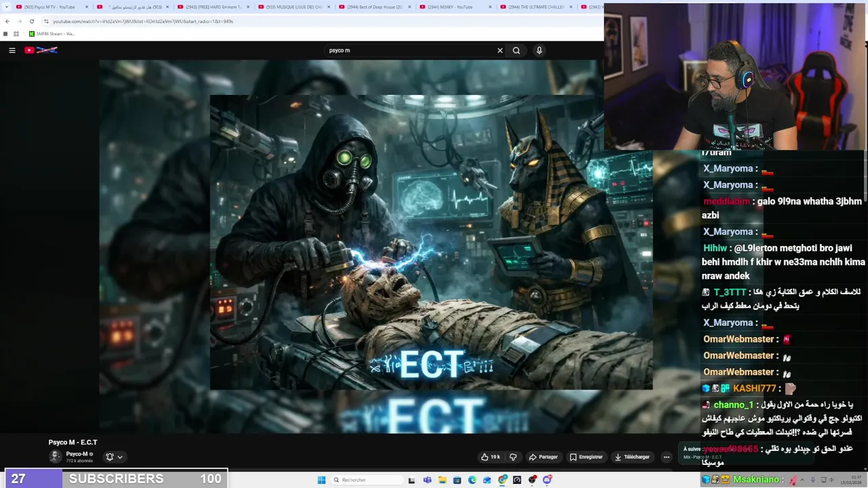Click the streamer webcam overlay
Image resolution: width=868 pixels, height=488 pixels.
[x=736, y=76]
